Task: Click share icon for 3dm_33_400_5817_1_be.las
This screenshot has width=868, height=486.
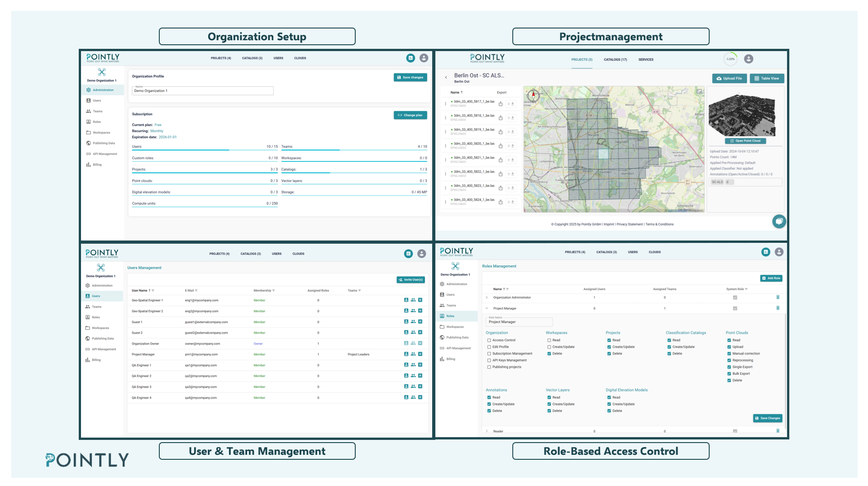Action: point(501,104)
